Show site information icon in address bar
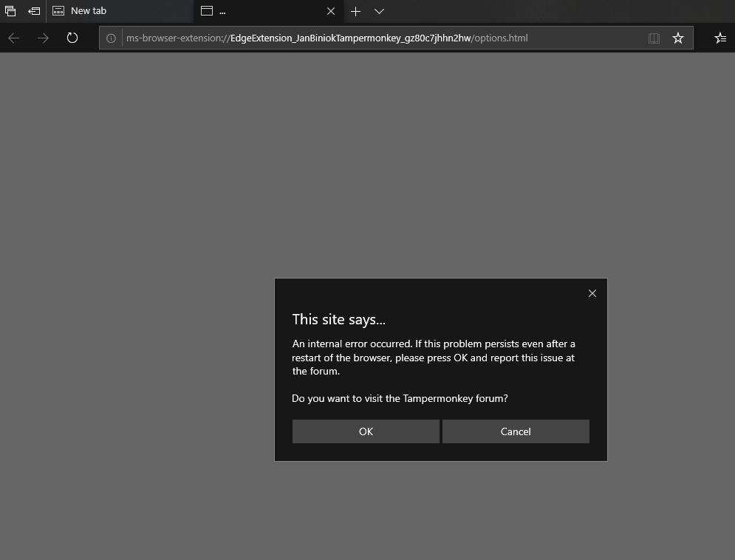Screen dimensions: 735x560 (111, 38)
